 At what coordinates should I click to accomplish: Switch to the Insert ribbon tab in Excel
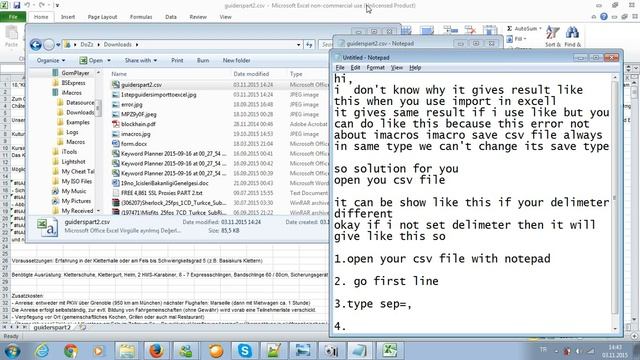pyautogui.click(x=68, y=17)
